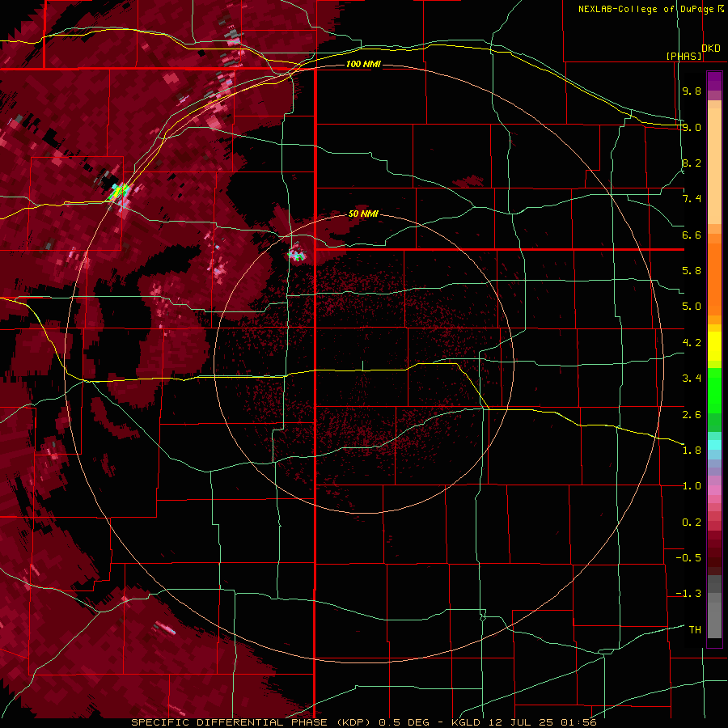This screenshot has width=728, height=728.
Task: Click the 1.0 scale value
Action: pos(692,486)
